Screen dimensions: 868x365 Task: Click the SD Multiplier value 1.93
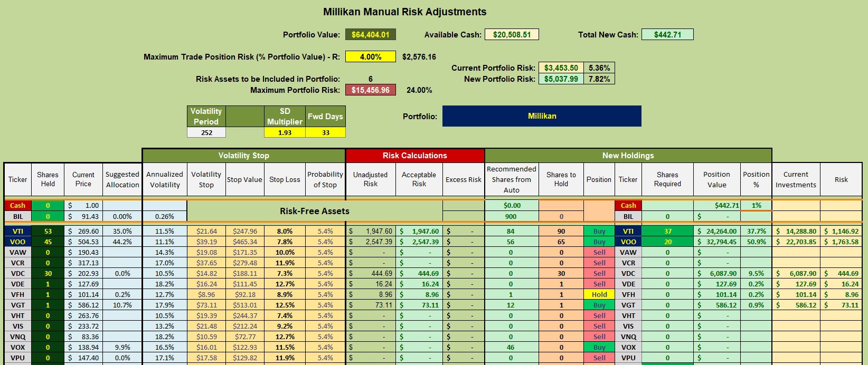pos(285,132)
